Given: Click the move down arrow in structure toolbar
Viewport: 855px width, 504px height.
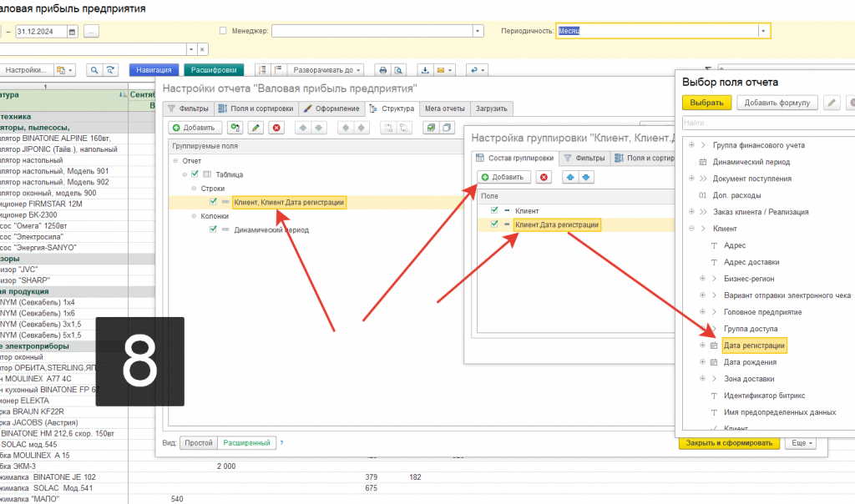Looking at the screenshot, I should pos(318,128).
